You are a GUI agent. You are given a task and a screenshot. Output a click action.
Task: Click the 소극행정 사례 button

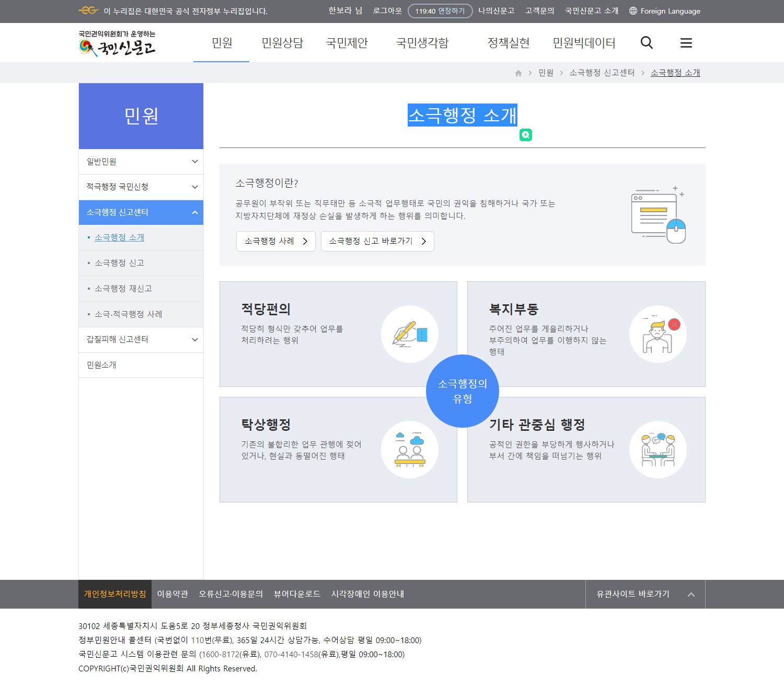click(276, 241)
